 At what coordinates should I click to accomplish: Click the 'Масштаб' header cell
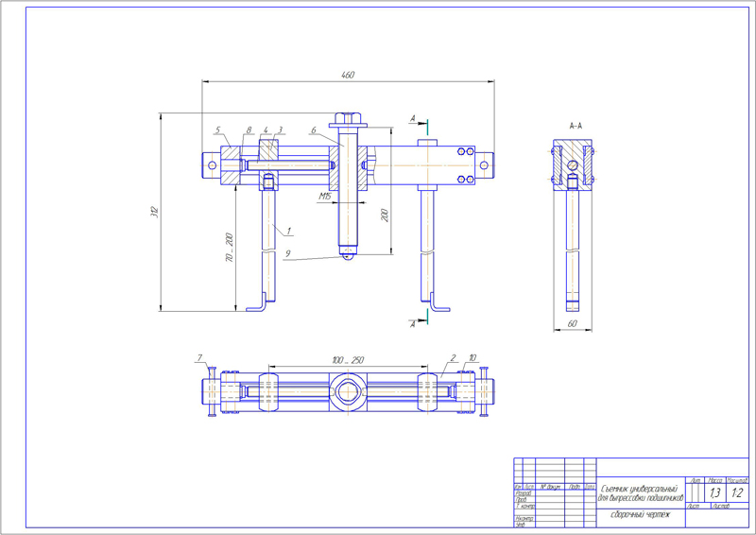click(737, 480)
